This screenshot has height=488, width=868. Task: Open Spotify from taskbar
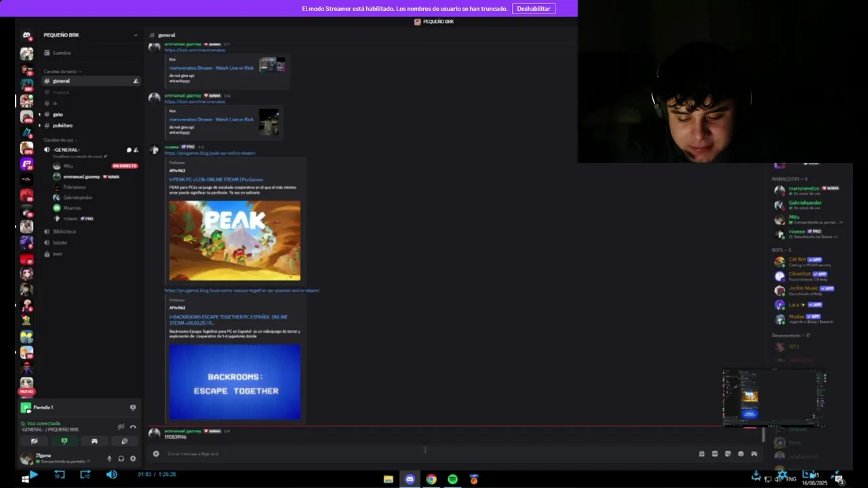coord(452,479)
